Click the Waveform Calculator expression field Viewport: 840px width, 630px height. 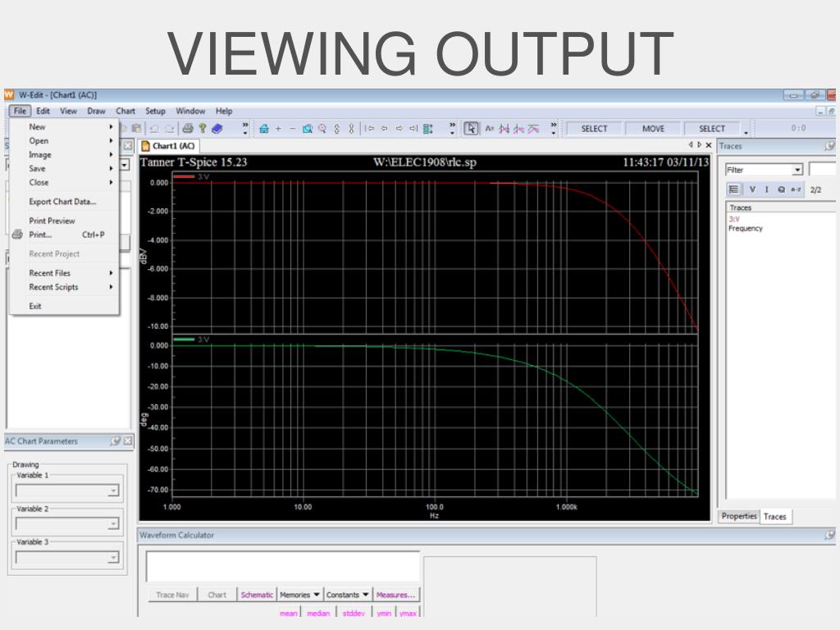tap(283, 566)
